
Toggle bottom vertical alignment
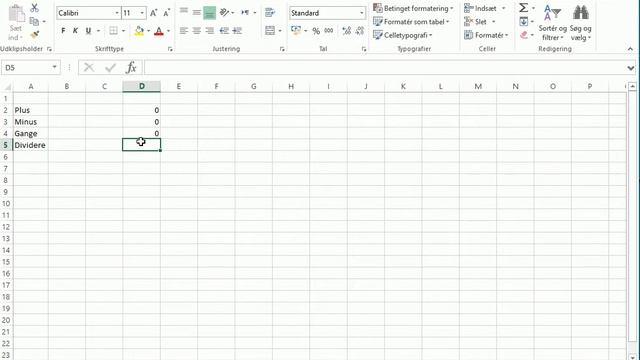point(209,13)
